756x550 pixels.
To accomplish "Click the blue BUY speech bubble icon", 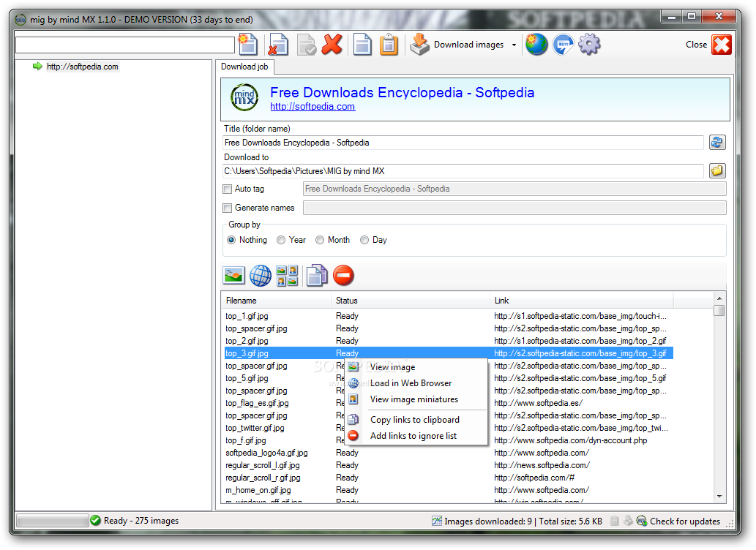I will (563, 45).
